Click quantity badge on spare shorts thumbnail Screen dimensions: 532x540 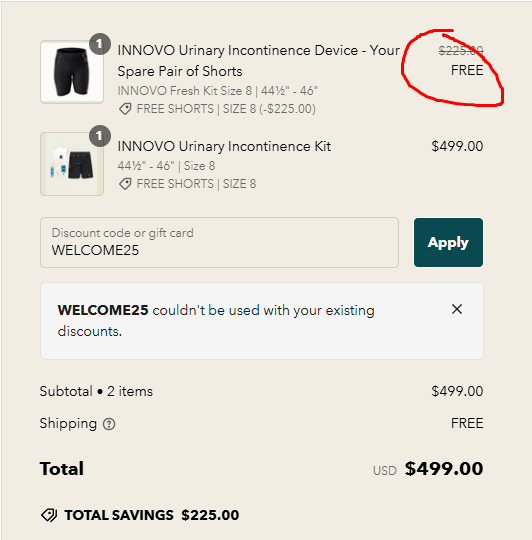click(100, 44)
